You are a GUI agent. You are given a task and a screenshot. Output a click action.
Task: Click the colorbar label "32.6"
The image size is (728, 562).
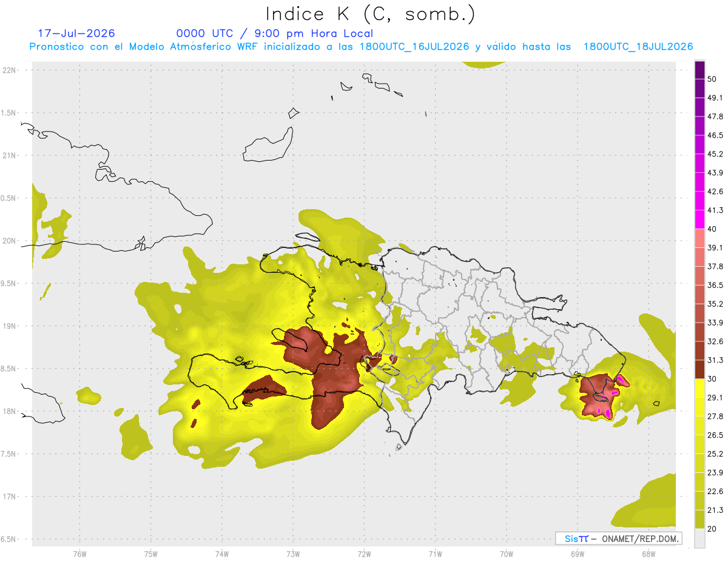pos(715,341)
